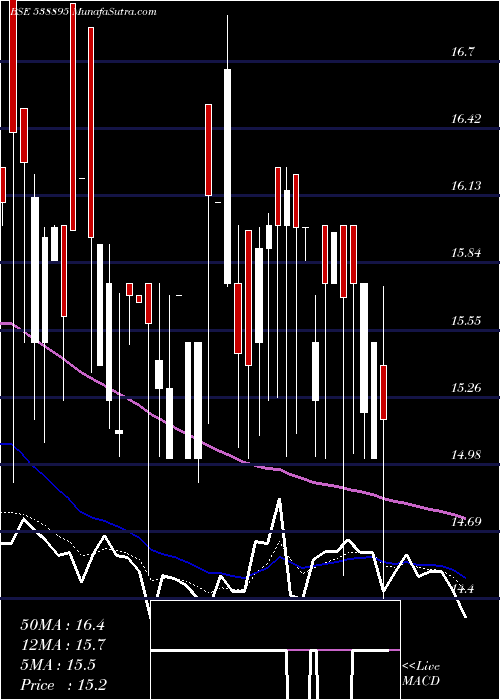The height and width of the screenshot is (700, 500).
Task: Click the Price : 15.2 readout
Action: 62,685
